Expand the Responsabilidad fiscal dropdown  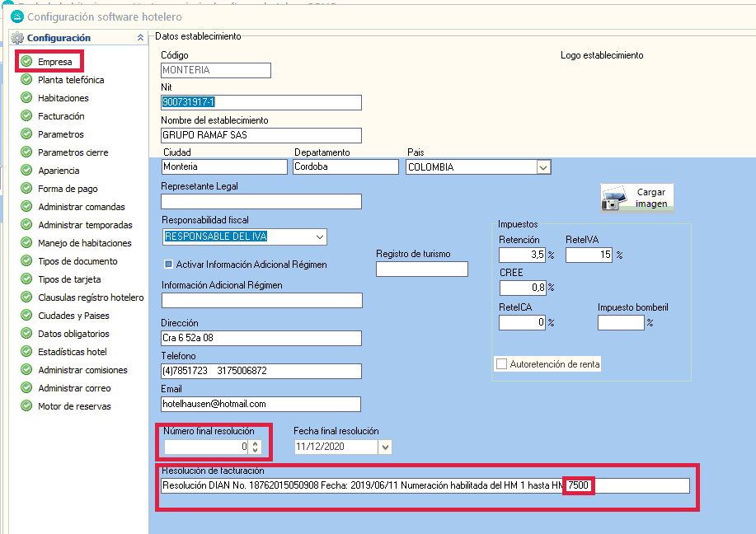(x=319, y=237)
